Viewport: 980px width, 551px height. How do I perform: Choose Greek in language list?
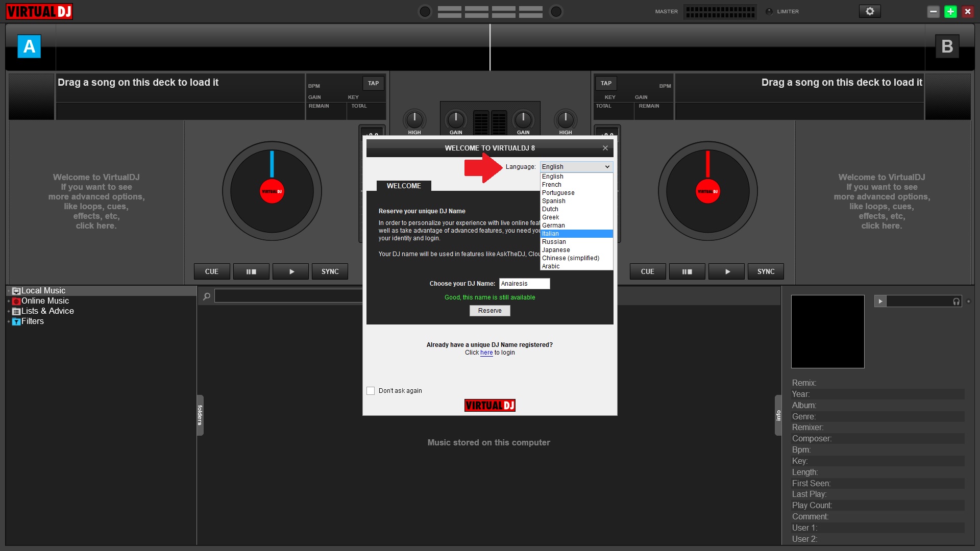[576, 217]
